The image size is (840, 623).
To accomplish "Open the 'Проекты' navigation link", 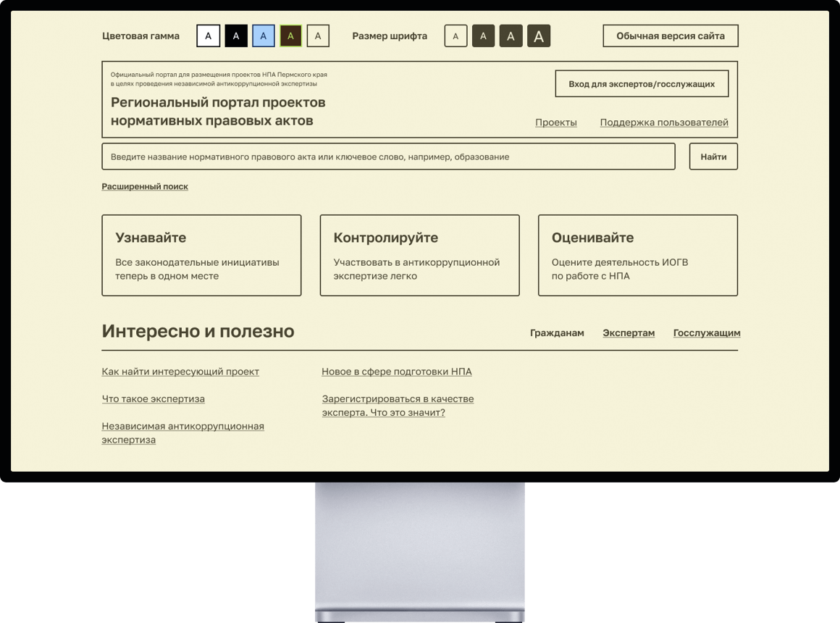I will pyautogui.click(x=555, y=122).
